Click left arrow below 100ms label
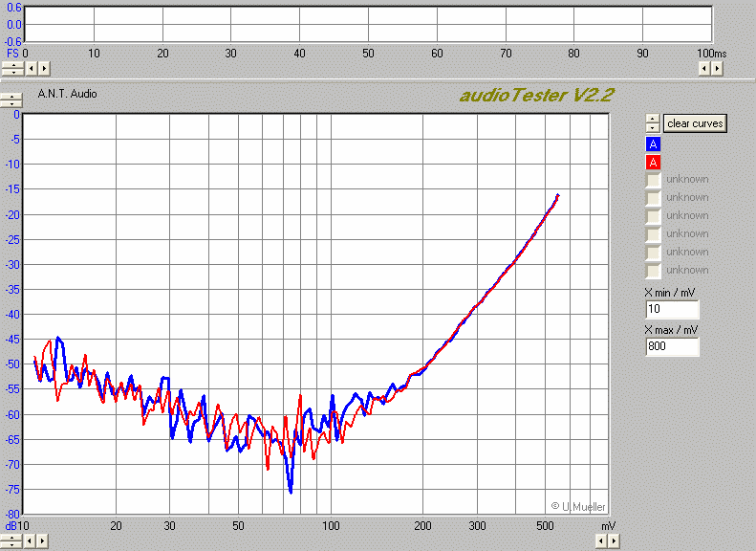Image resolution: width=756 pixels, height=551 pixels. pyautogui.click(x=704, y=68)
